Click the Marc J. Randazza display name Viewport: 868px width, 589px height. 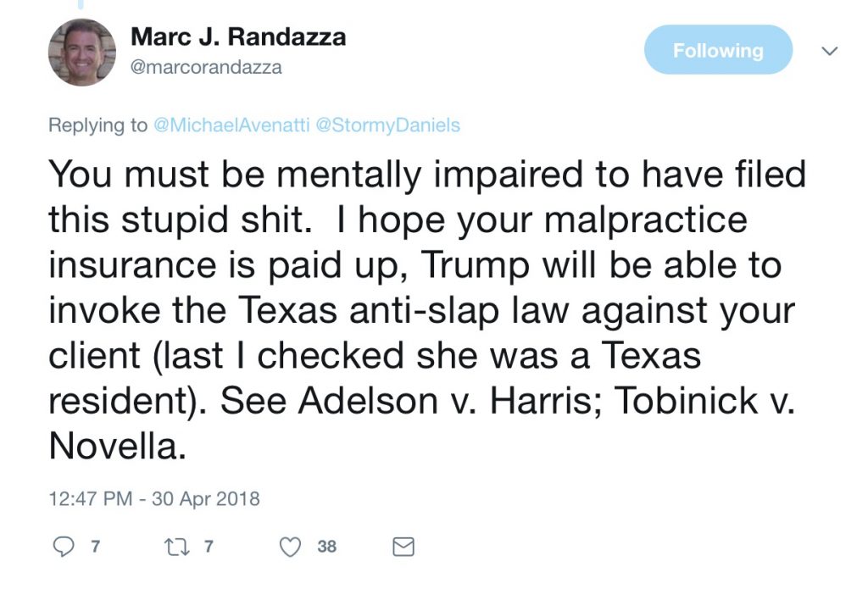[x=238, y=37]
